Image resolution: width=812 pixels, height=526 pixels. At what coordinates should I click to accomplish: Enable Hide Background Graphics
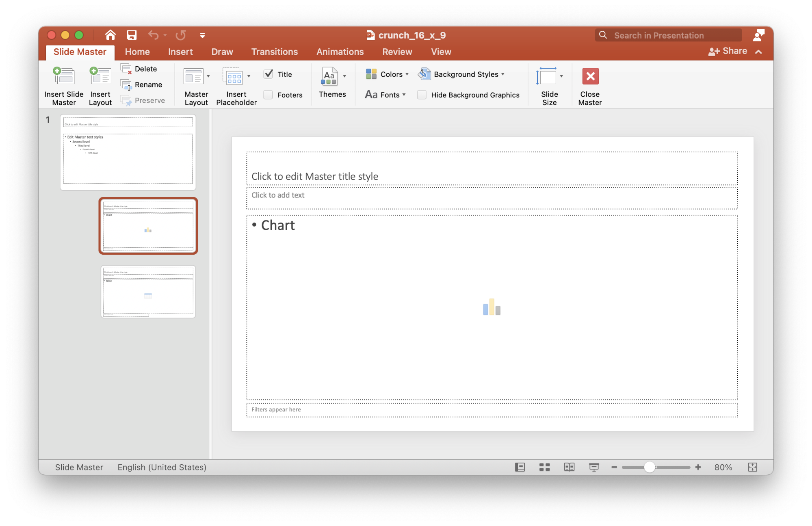[x=422, y=95]
